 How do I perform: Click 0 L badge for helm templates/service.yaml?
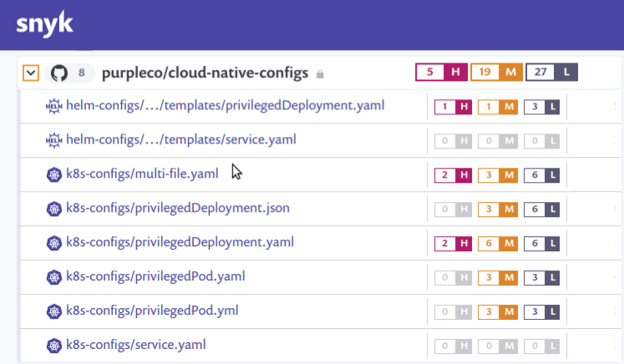(541, 141)
